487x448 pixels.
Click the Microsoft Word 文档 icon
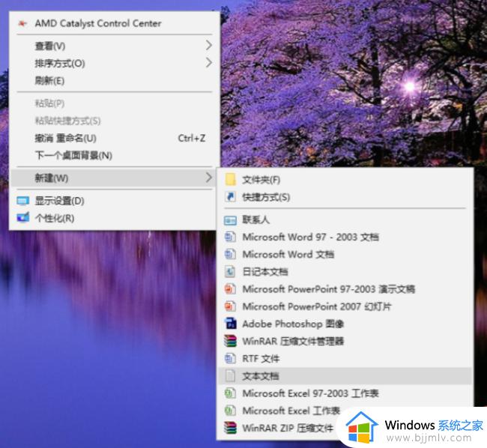[230, 254]
